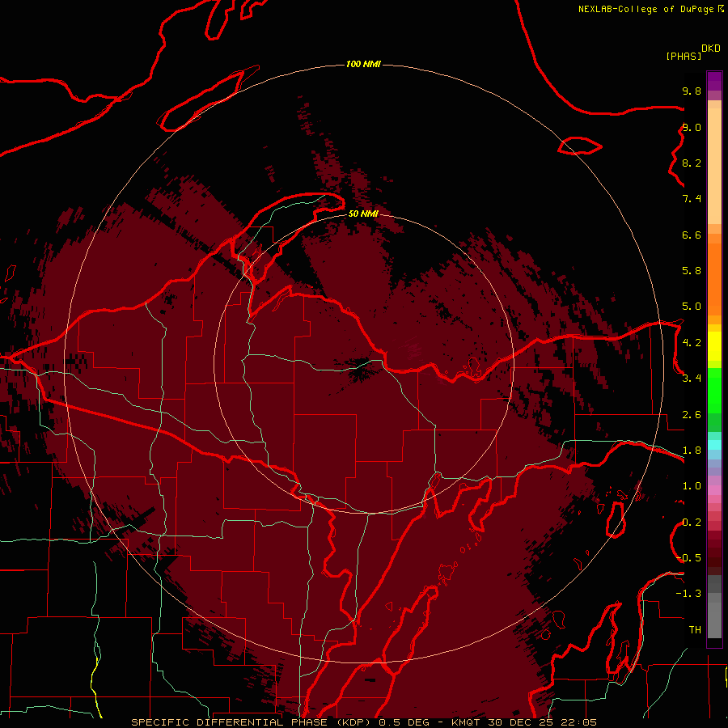Select the 9.0 value on the scale

[692, 127]
